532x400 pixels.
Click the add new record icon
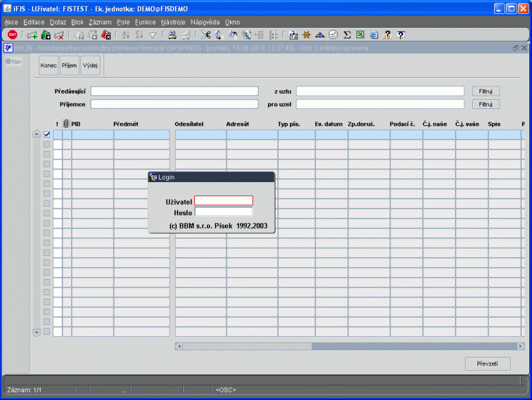pyautogui.click(x=32, y=35)
